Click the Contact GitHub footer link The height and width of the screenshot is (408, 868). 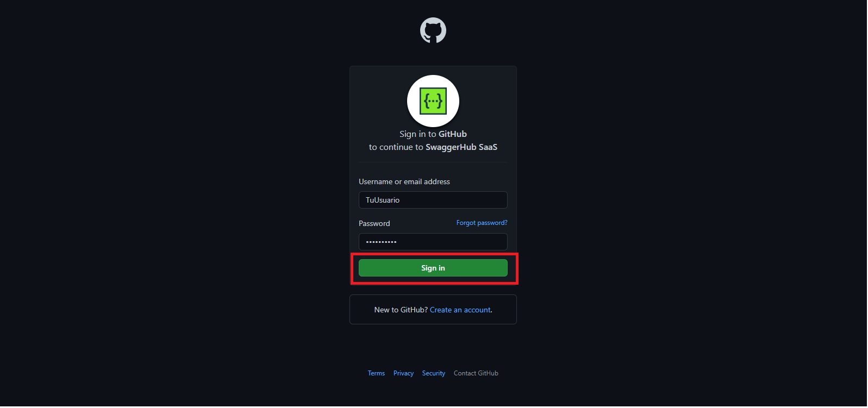pyautogui.click(x=476, y=373)
